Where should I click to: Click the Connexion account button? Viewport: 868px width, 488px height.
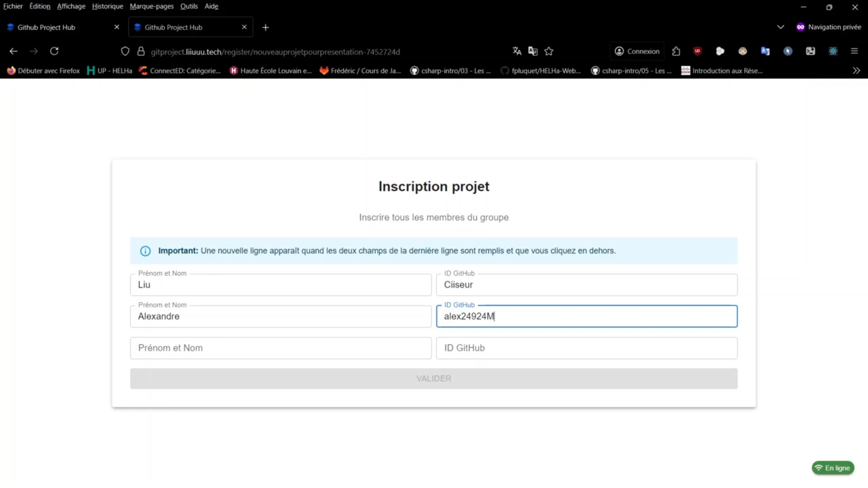[x=637, y=51]
